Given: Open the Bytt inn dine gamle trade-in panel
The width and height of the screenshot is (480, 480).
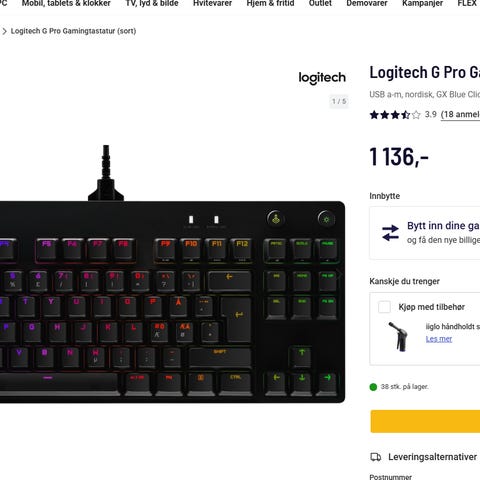Looking at the screenshot, I should pos(425,233).
